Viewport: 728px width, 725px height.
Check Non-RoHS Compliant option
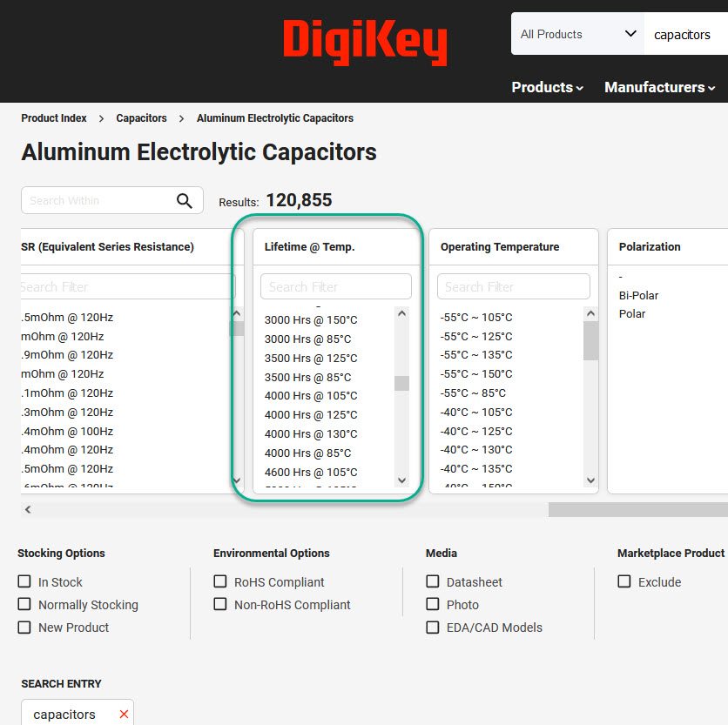(x=220, y=604)
